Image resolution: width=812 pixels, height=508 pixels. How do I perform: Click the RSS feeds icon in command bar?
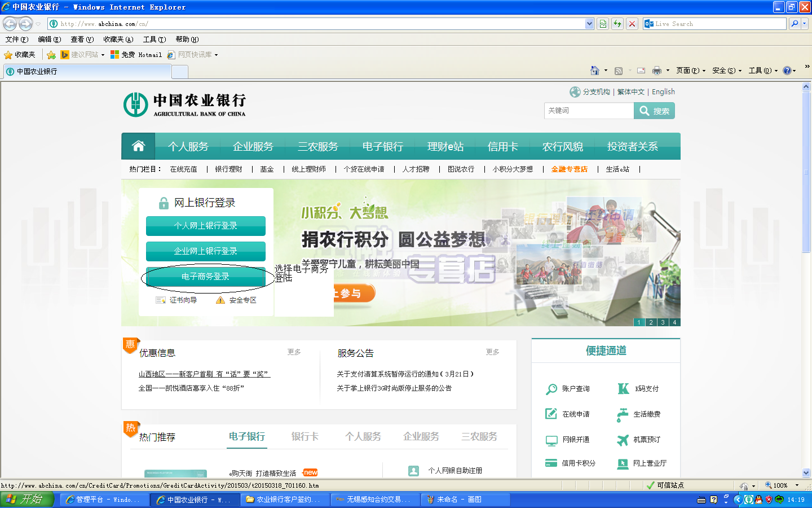point(619,71)
